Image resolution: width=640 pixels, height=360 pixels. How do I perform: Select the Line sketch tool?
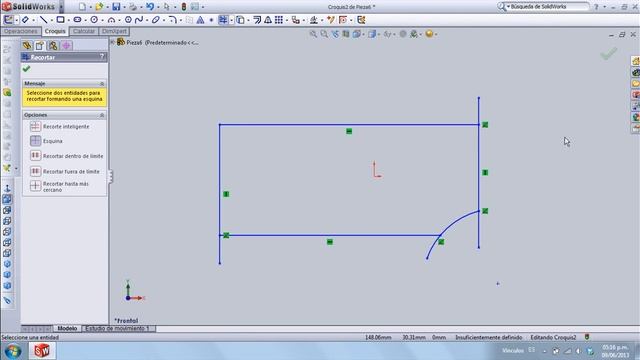(x=43, y=20)
